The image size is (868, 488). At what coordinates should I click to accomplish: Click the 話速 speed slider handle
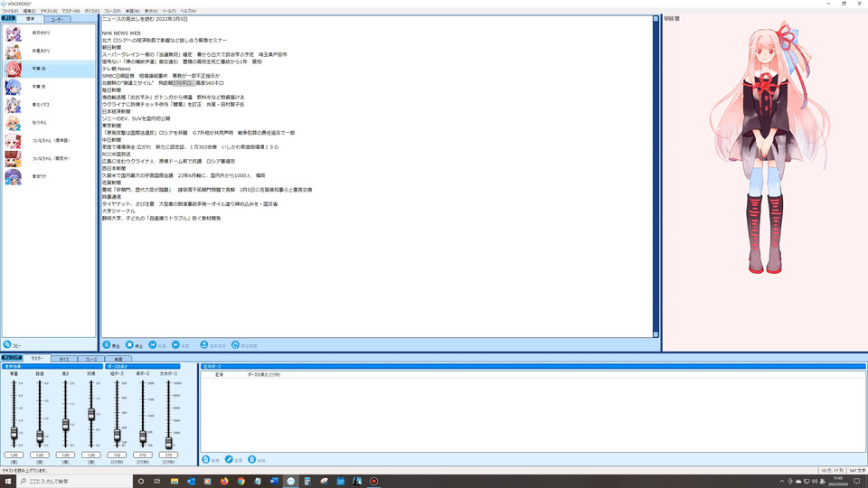pos(40,436)
